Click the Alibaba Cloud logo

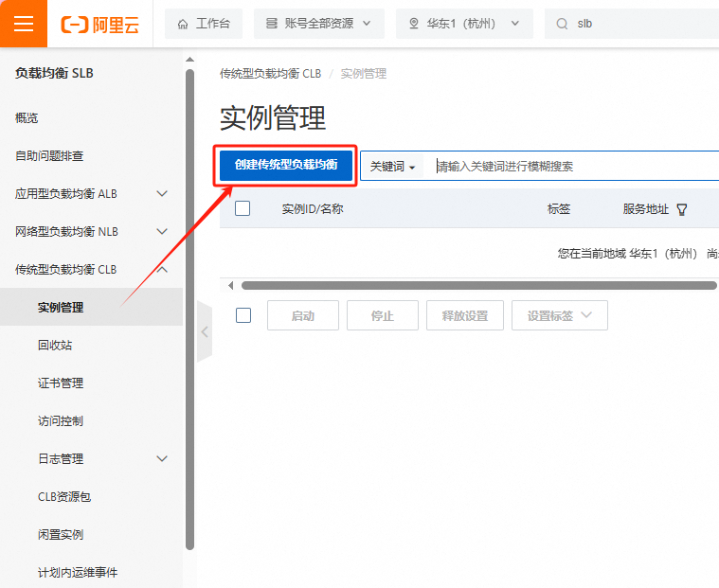pyautogui.click(x=100, y=24)
